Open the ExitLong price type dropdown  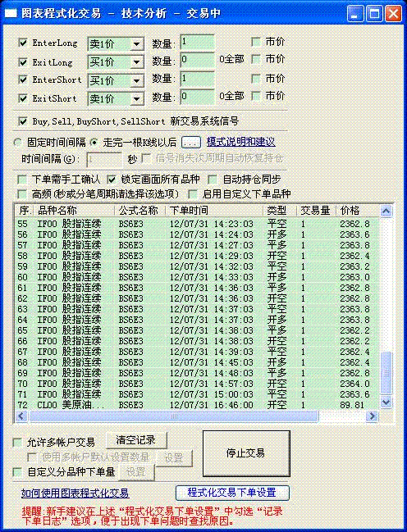[136, 62]
